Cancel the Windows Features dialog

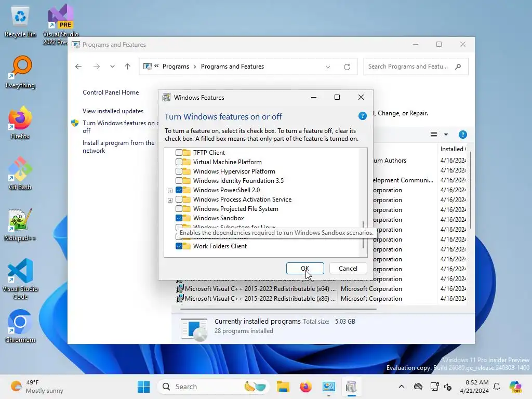[348, 269]
